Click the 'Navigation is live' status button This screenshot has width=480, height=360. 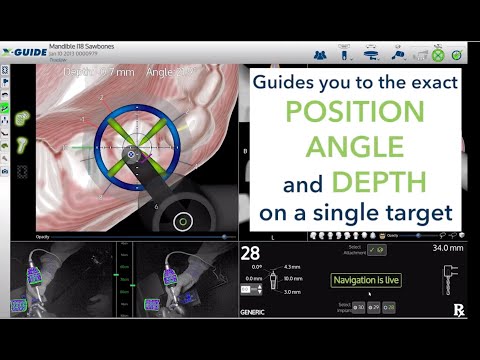(x=366, y=280)
